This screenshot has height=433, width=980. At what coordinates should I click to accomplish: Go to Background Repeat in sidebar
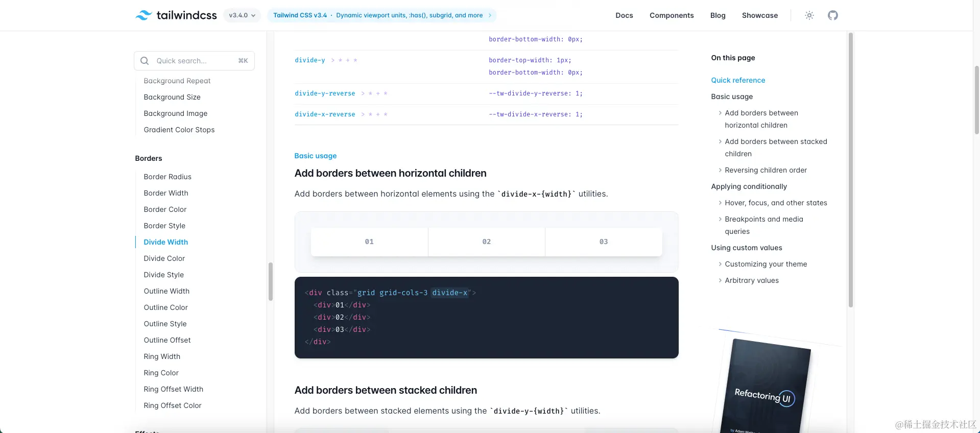pyautogui.click(x=177, y=81)
